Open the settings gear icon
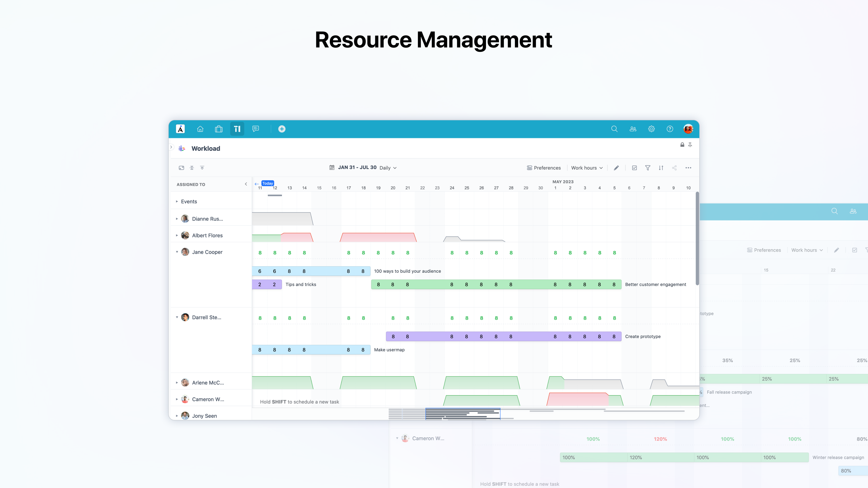Image resolution: width=868 pixels, height=488 pixels. (x=651, y=129)
